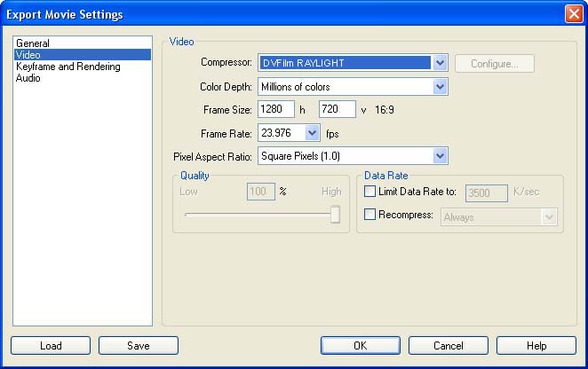
Task: Expand the Pixel Aspect Ratio dropdown arrow
Action: 440,155
